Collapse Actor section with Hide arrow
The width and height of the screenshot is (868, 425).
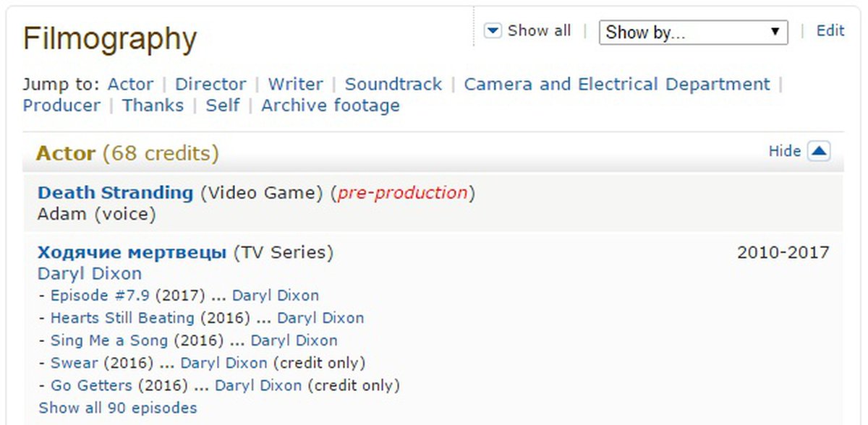click(819, 151)
